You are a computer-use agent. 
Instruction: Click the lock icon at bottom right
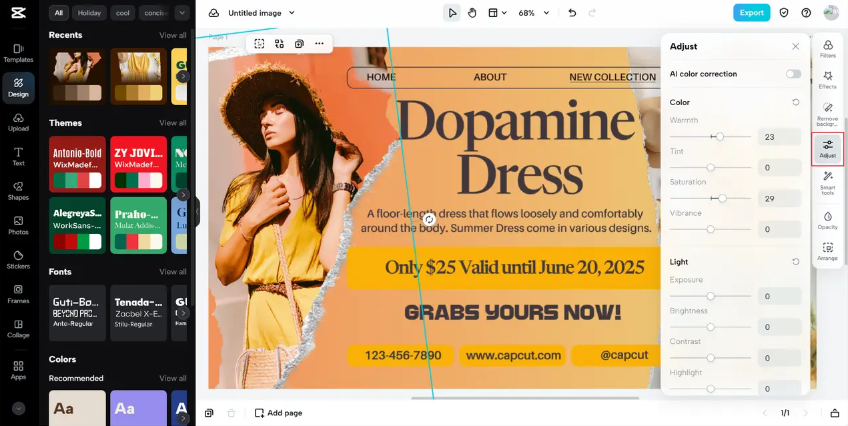click(834, 413)
